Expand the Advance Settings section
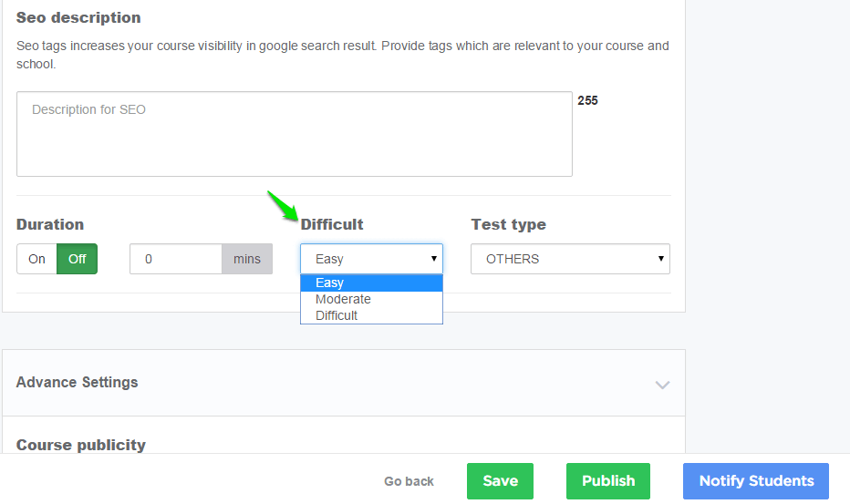The width and height of the screenshot is (850, 504). (x=344, y=383)
